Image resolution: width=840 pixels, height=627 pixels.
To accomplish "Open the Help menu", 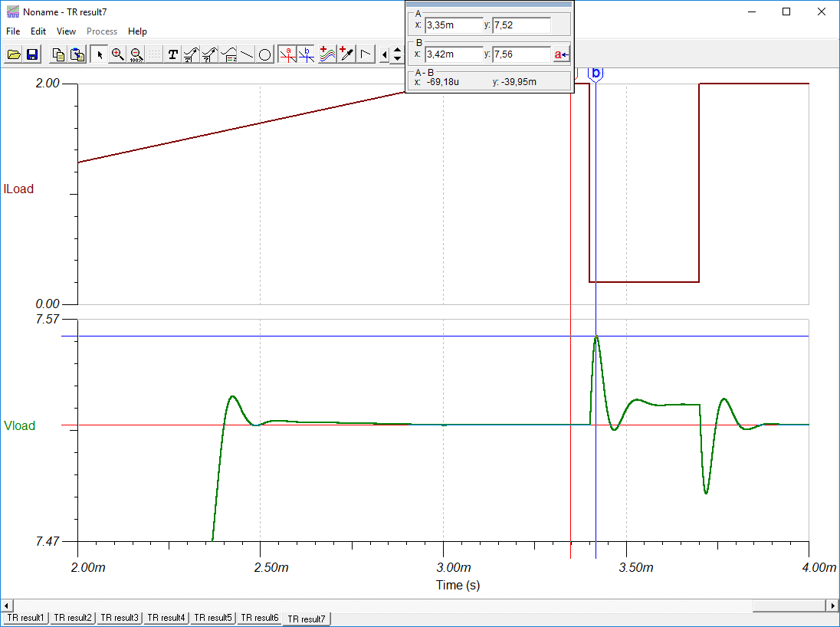I will 137,31.
